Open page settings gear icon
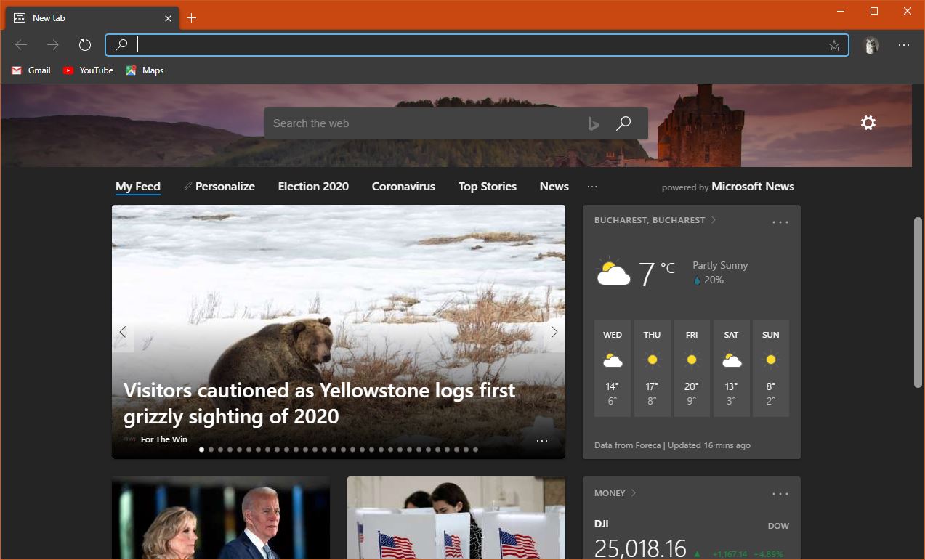The image size is (925, 560). pos(868,123)
